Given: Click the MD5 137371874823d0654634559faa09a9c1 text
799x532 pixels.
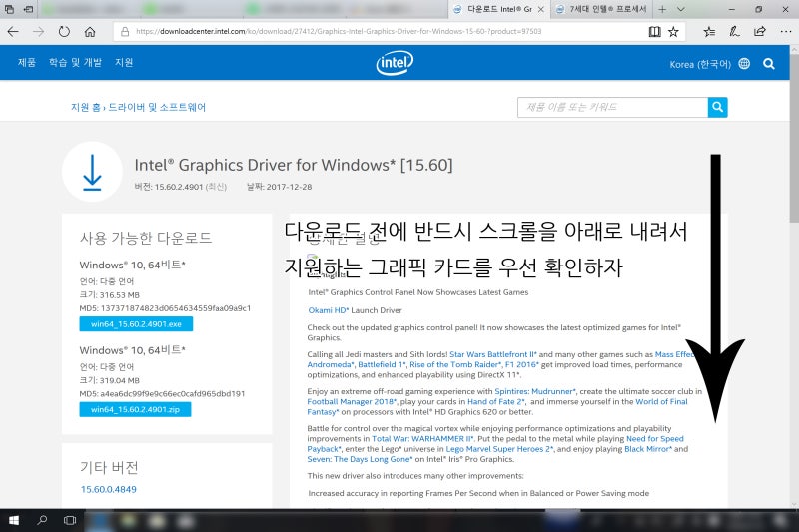Looking at the screenshot, I should [x=165, y=308].
